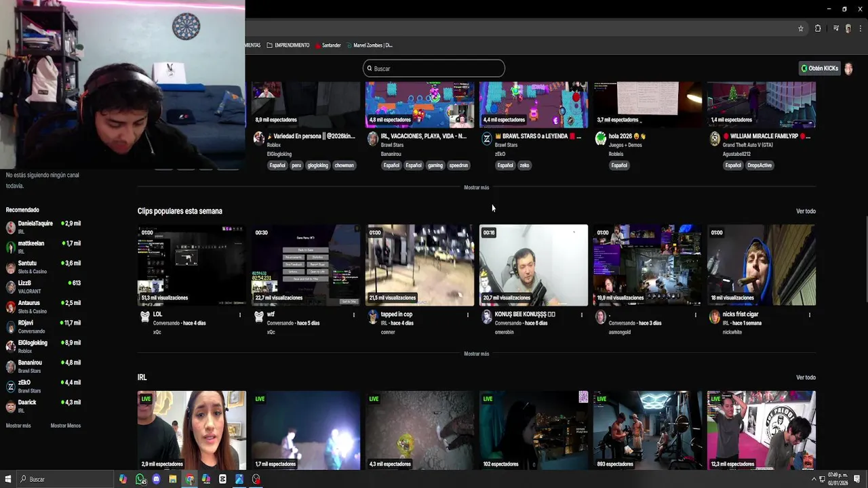Open Chrome three-dot menu
The image size is (868, 488).
pos(861,28)
